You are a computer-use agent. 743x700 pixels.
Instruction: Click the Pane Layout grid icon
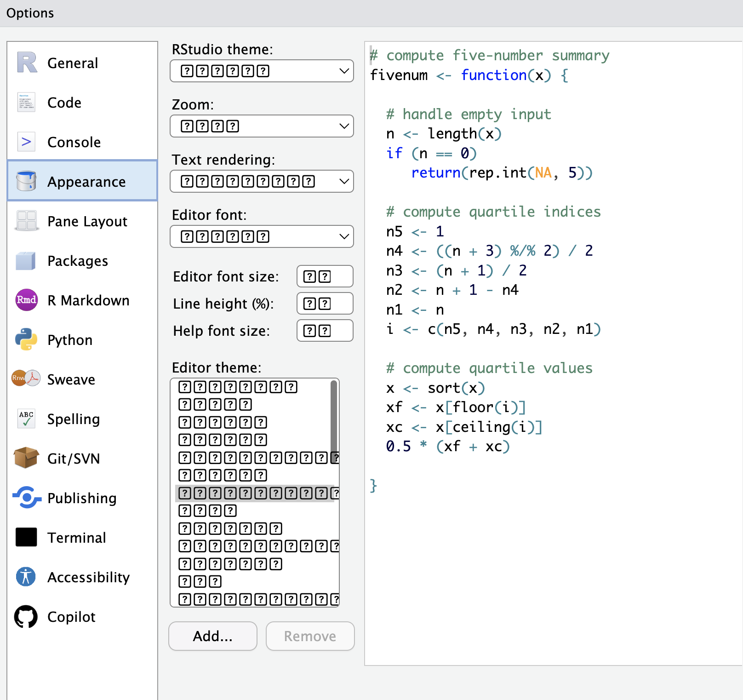27,221
